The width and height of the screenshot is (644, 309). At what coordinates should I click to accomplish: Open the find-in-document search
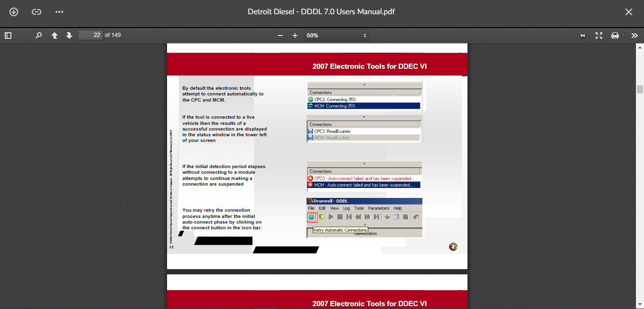[x=39, y=36]
